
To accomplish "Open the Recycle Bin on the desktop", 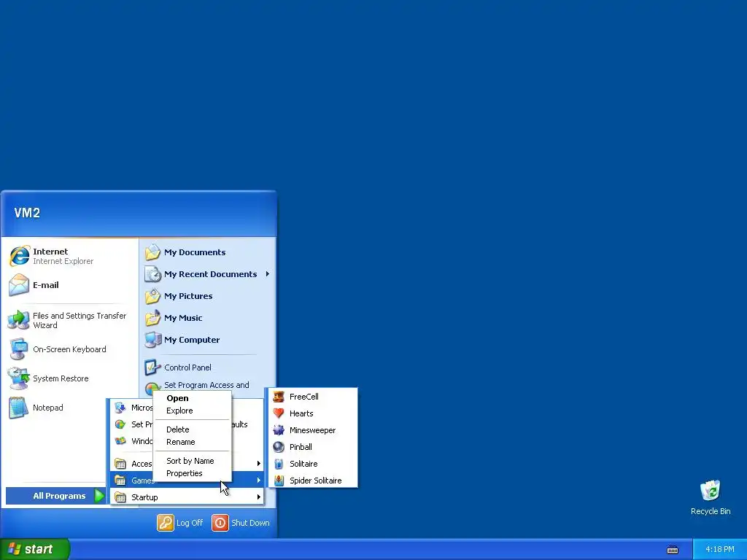I will [x=711, y=491].
